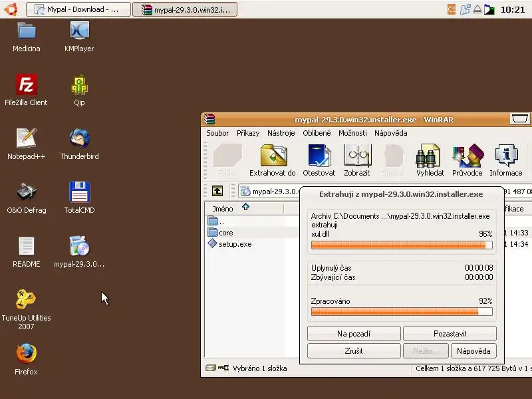
Task: Click the Nápověda button in extraction dialog
Action: click(473, 351)
